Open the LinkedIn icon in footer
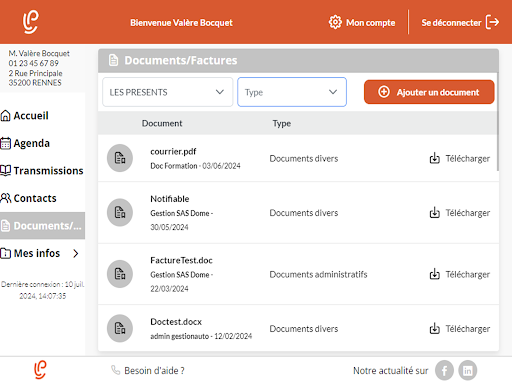The width and height of the screenshot is (512, 384). coord(468,370)
